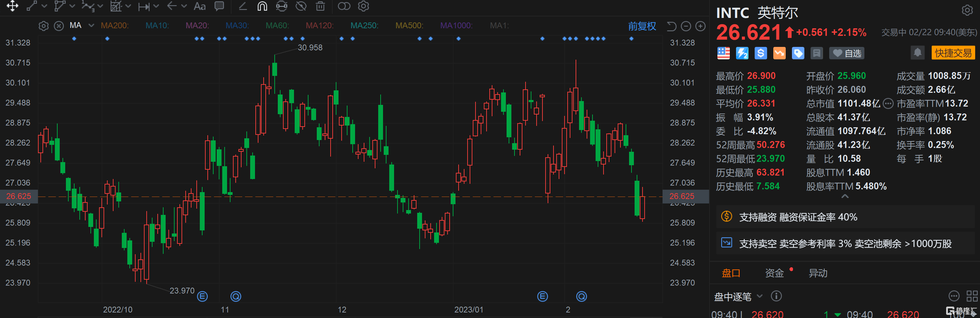Select the speech bubble comment tool
Image resolution: width=980 pixels, height=318 pixels.
219,7
